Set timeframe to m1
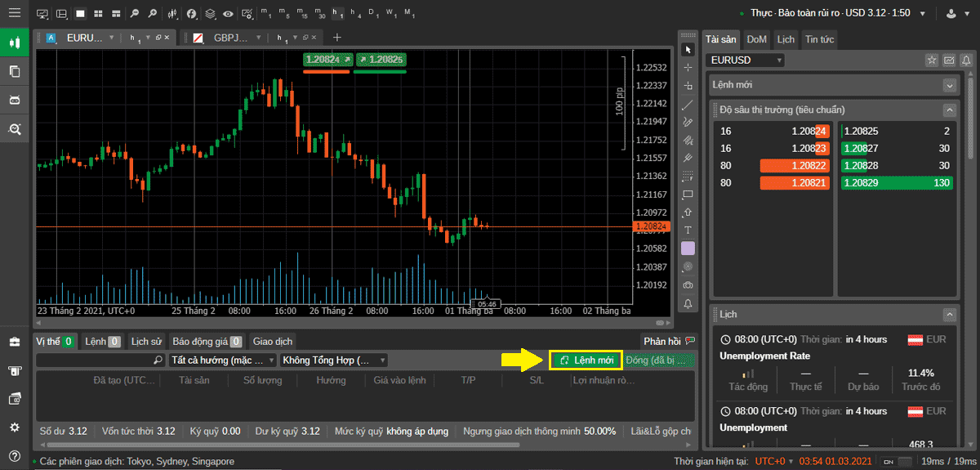Viewport: 980px width, 470px height. pos(268,14)
